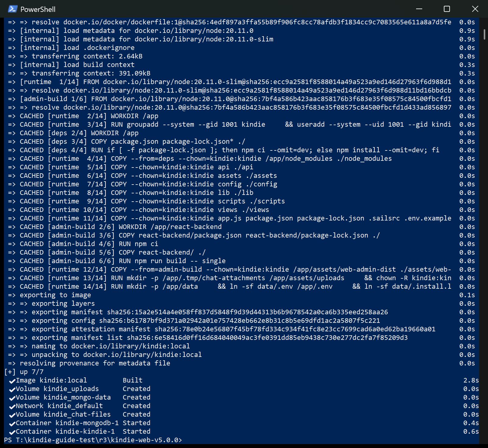
Task: Close the PowerShell window
Action: 475,9
